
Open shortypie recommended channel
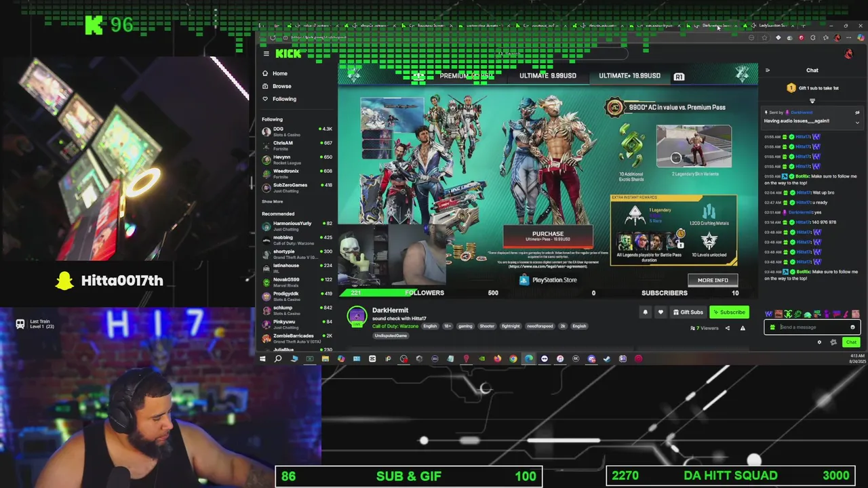[297, 253]
